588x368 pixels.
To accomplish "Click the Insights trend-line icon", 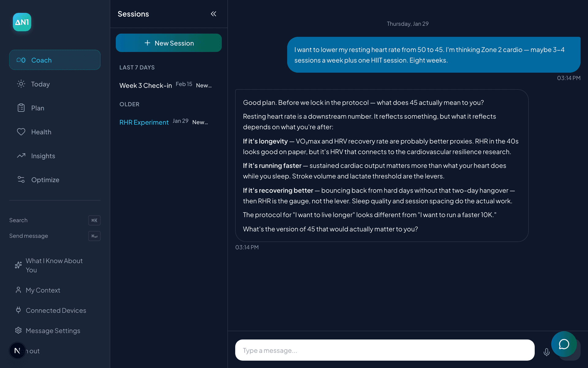I will (x=21, y=156).
